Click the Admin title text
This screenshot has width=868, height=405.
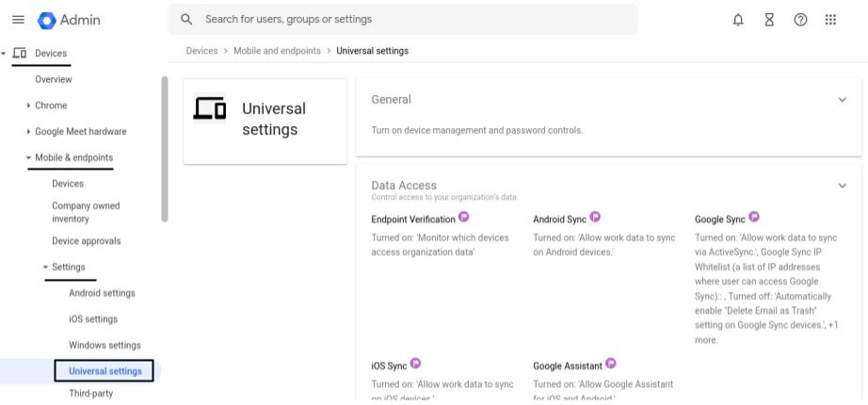(x=80, y=20)
